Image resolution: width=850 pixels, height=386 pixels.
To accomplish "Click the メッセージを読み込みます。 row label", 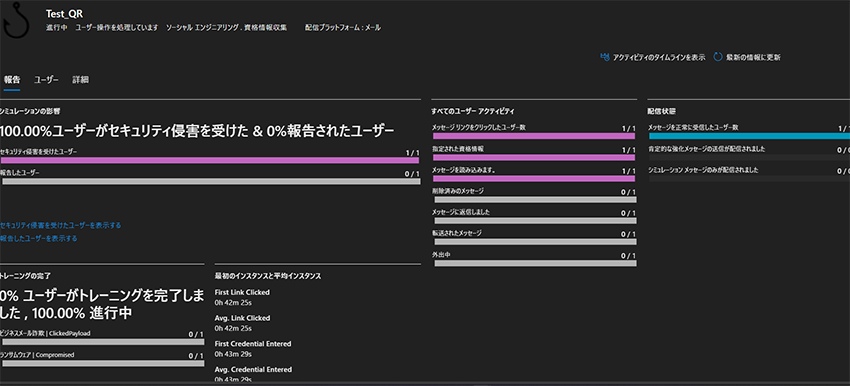I will [464, 170].
